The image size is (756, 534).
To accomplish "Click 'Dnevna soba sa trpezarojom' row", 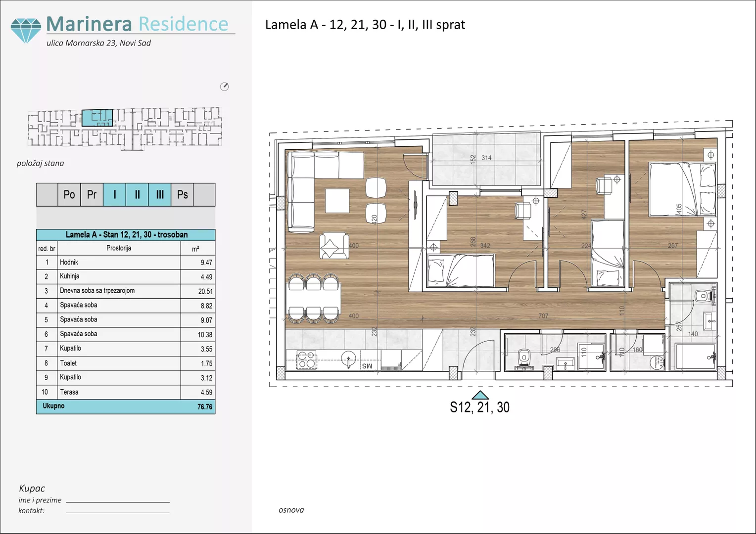I will [126, 291].
